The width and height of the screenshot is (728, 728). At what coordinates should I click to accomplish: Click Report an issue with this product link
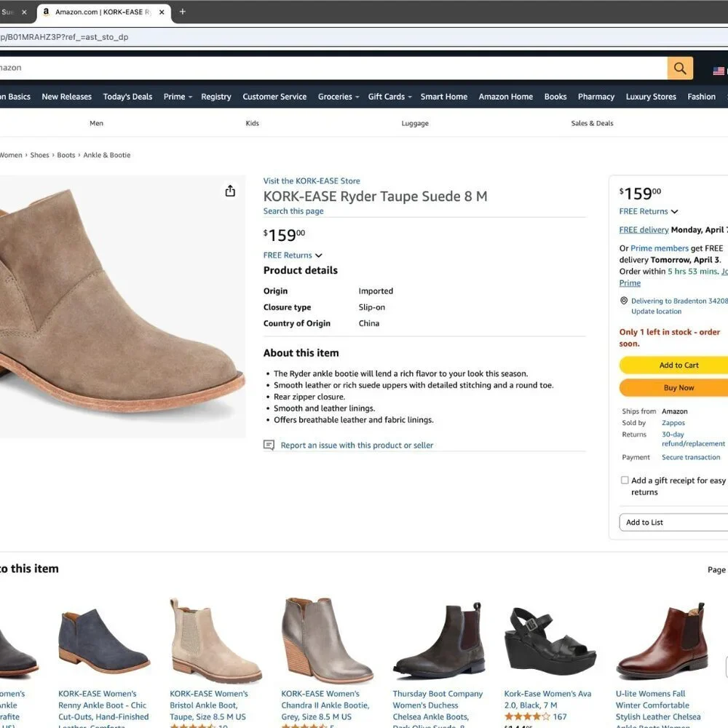coord(357,446)
